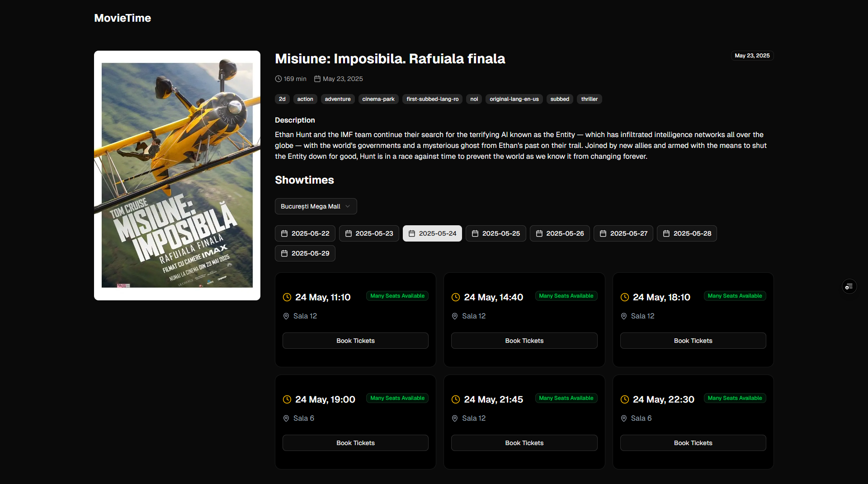
Task: Click Many Seats Available badge for 18:10
Action: pyautogui.click(x=735, y=296)
